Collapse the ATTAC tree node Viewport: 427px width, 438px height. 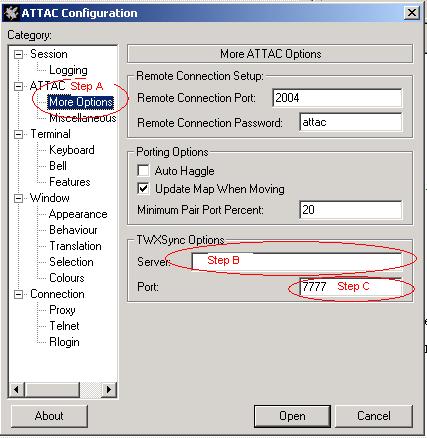[19, 86]
